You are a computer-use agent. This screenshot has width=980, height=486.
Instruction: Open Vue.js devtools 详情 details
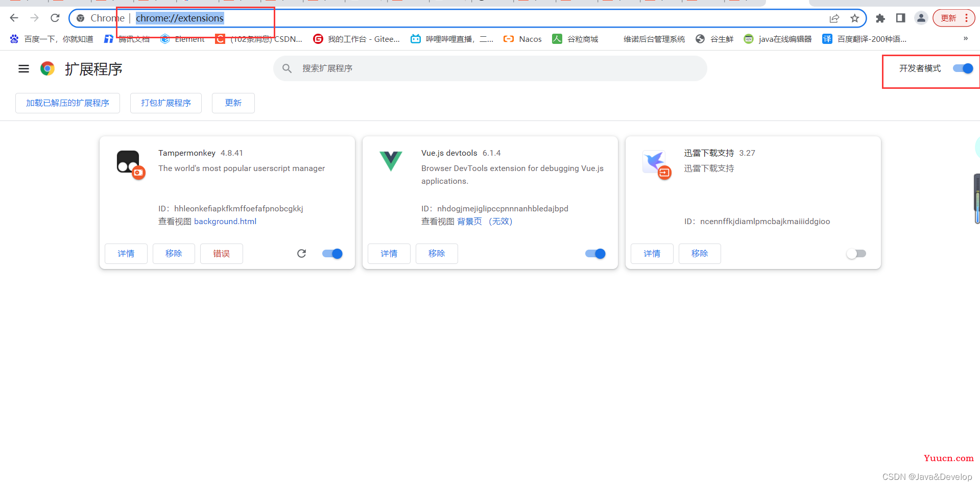click(389, 254)
